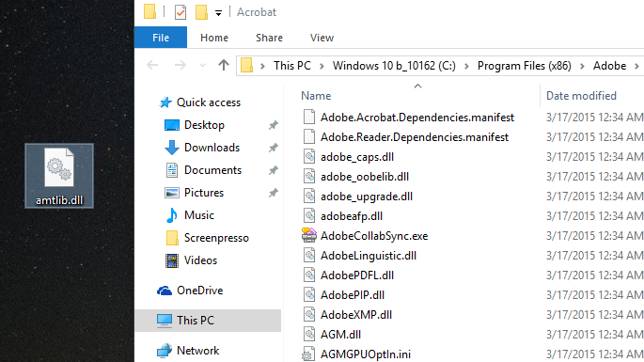This screenshot has height=362, width=644.
Task: Select adobeafp.dll file
Action: [x=352, y=216]
